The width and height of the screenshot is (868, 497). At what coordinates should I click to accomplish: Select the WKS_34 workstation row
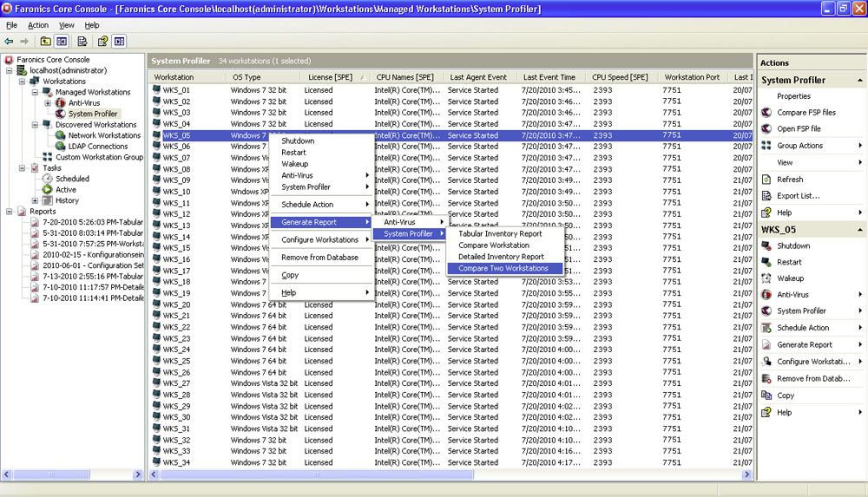coord(450,462)
